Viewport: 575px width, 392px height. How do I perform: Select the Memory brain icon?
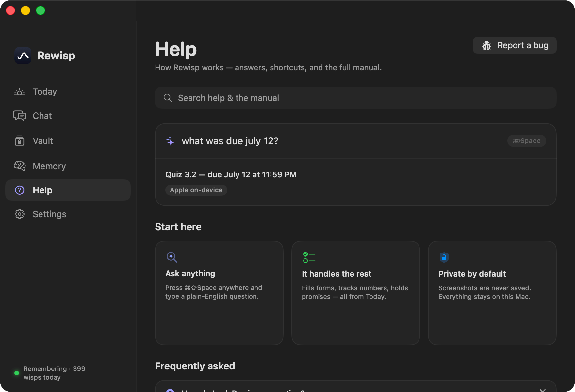(x=20, y=166)
